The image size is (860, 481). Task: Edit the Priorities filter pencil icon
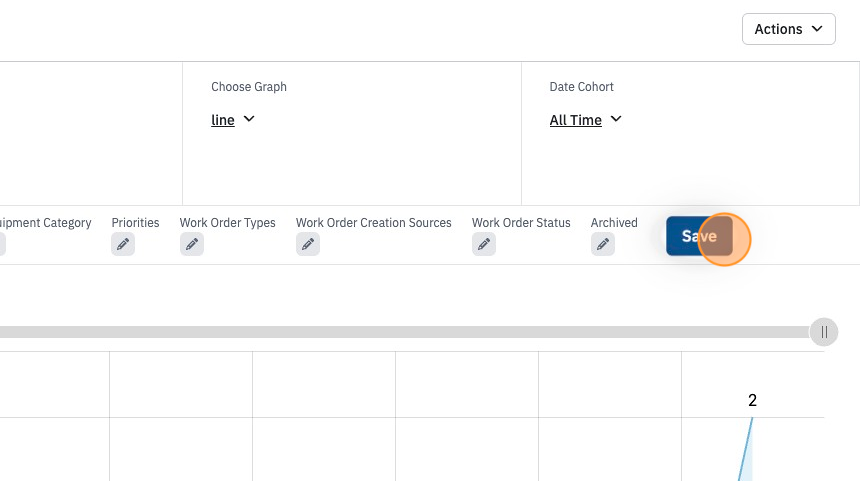123,244
